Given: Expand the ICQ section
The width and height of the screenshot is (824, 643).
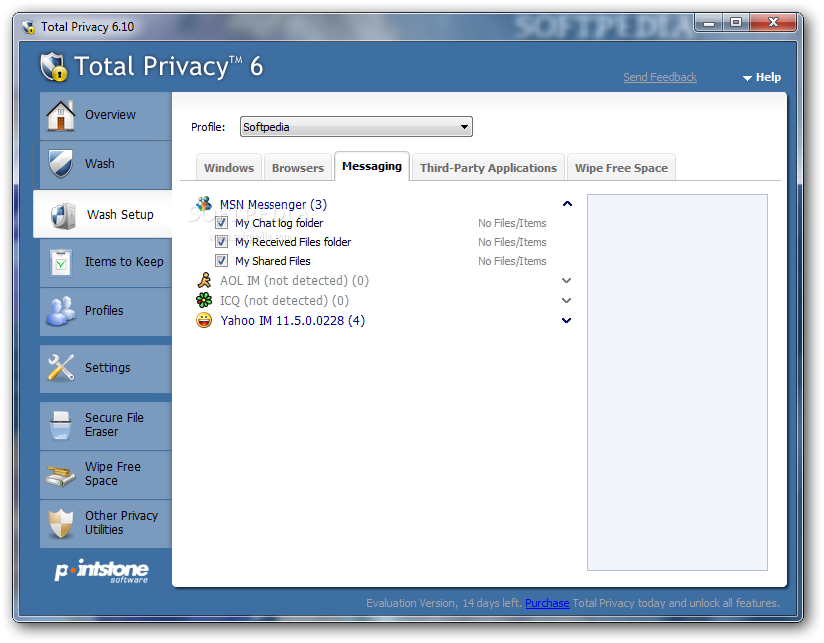Looking at the screenshot, I should tap(566, 300).
